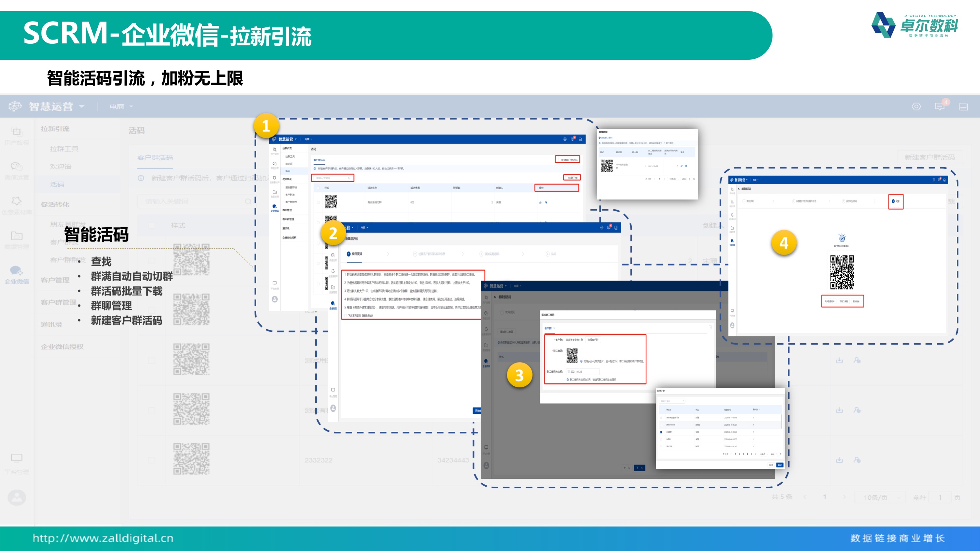Download QR code for 测试用 background row
This screenshot has height=551, width=980.
pyautogui.click(x=839, y=360)
